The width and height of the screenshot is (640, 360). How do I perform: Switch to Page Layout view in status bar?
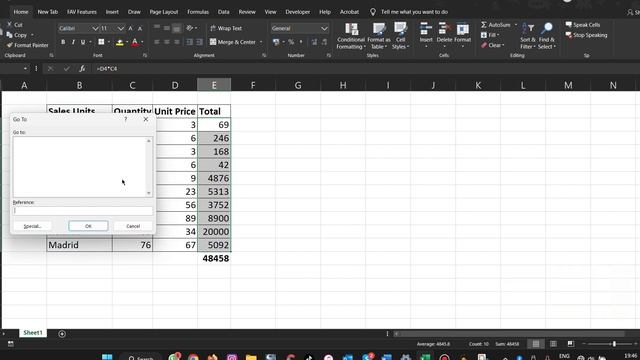(x=553, y=344)
